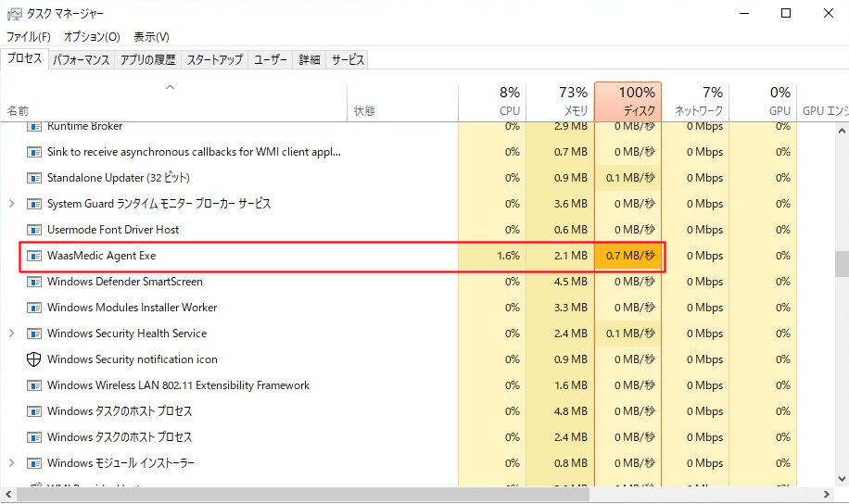Click the sort-direction chevron above 名前 column
This screenshot has width=849, height=504.
click(x=170, y=87)
